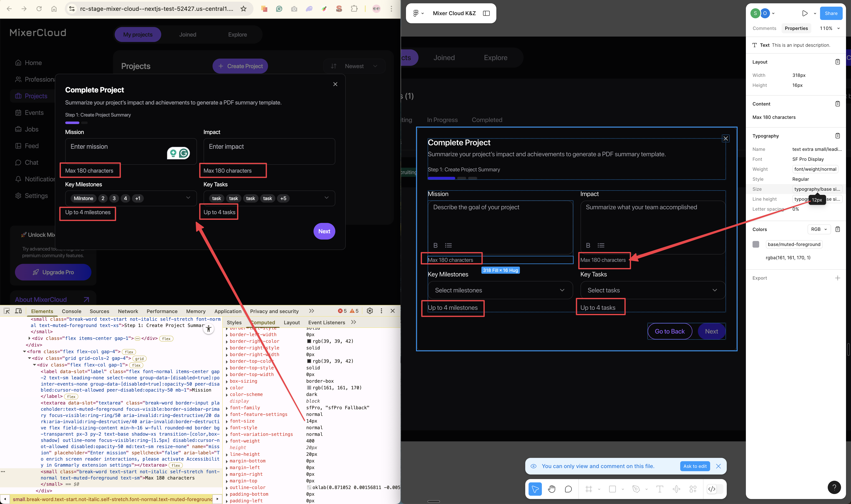Viewport: 851px width, 504px height.
Task: Click the DevTools inspect element picker icon
Action: pyautogui.click(x=6, y=311)
